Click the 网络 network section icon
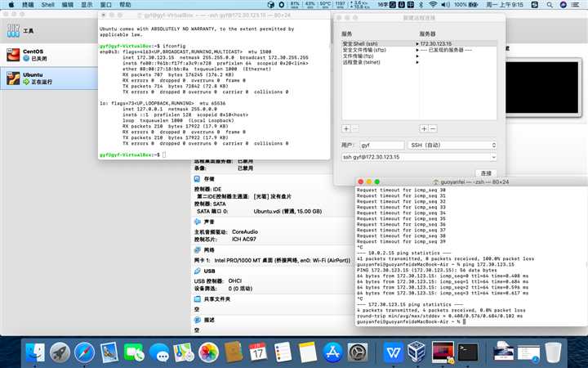 pos(198,250)
